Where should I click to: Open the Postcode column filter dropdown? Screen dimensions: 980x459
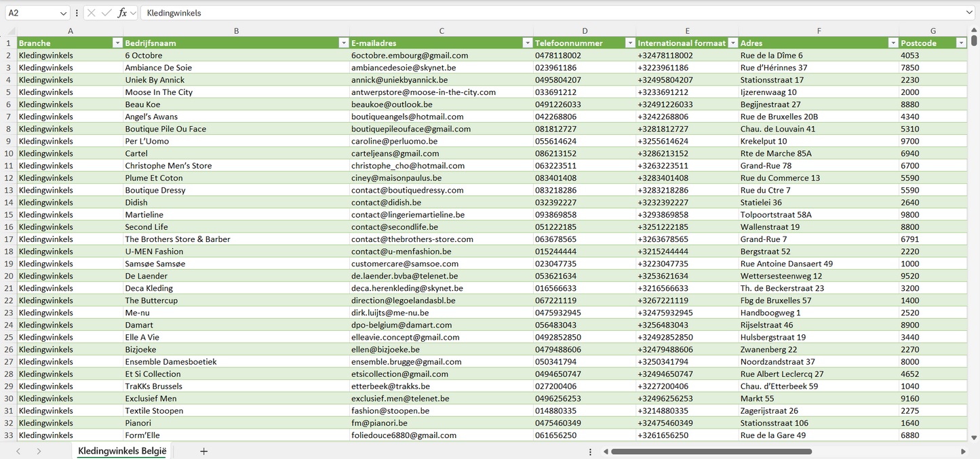[960, 43]
